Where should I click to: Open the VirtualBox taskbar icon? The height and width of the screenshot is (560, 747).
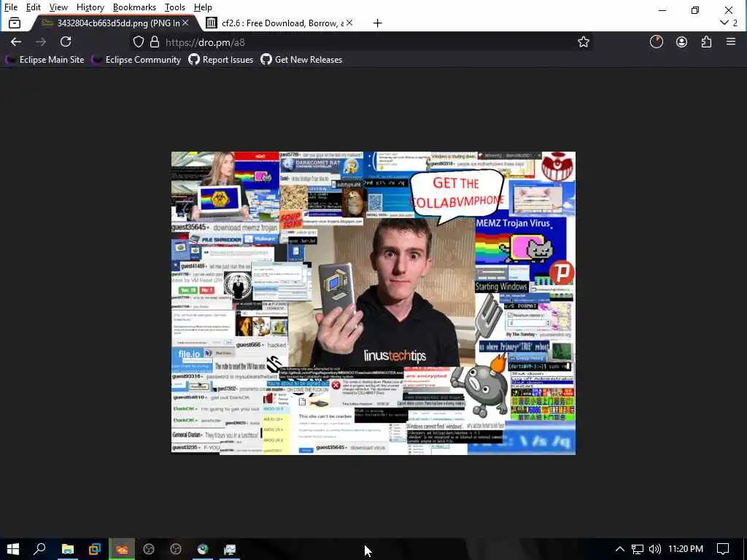point(95,549)
